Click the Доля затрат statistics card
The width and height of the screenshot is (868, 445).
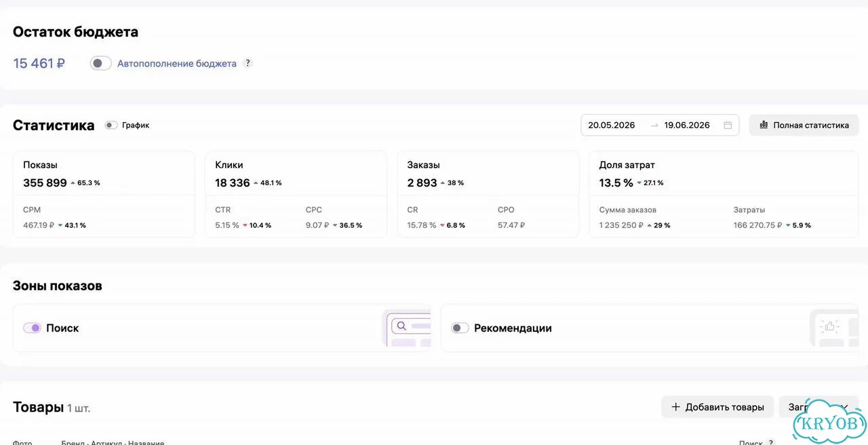pos(724,194)
